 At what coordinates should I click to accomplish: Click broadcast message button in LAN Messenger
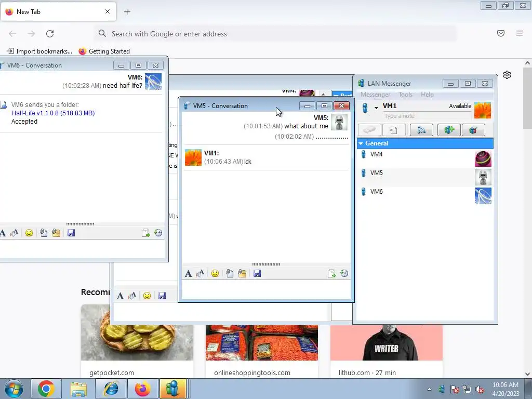coord(421,130)
